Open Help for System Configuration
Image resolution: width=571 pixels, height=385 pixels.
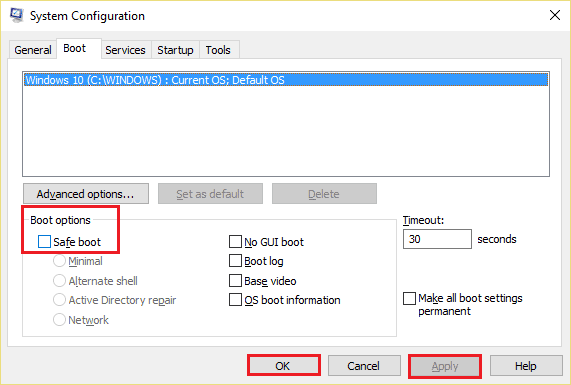[526, 365]
